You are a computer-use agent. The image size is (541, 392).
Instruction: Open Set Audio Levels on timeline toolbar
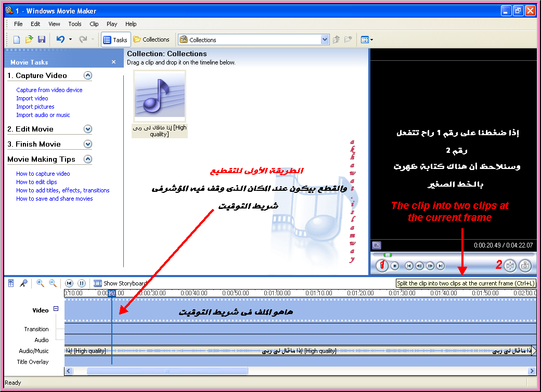(11, 283)
